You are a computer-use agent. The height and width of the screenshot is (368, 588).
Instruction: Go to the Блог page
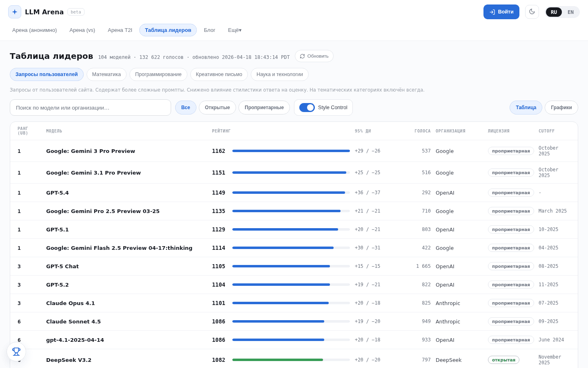209,30
